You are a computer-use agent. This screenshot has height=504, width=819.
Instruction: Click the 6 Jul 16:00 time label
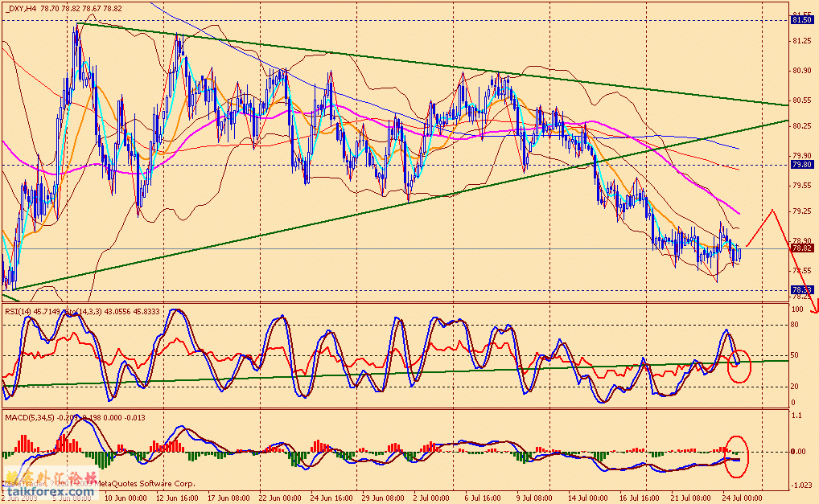[x=483, y=498]
